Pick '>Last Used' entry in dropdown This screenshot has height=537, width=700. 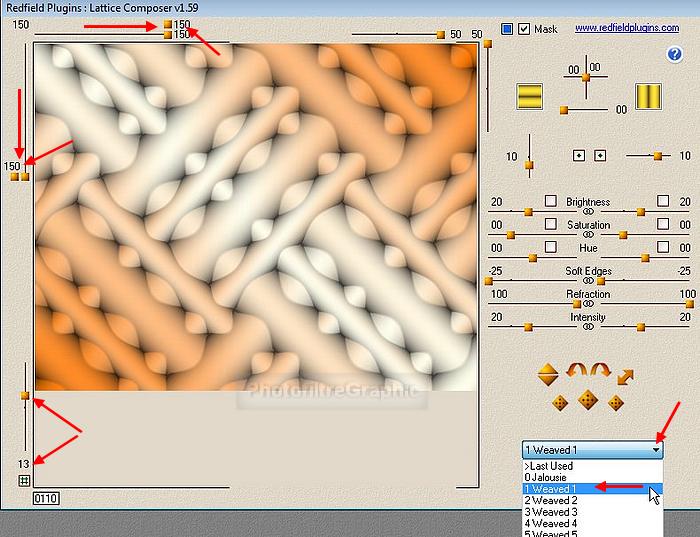point(549,466)
